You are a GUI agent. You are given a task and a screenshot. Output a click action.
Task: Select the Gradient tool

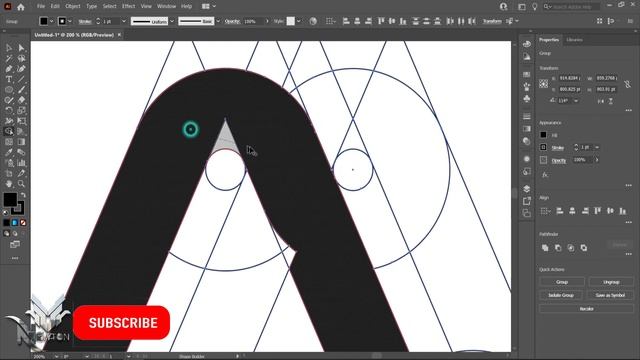click(21, 142)
